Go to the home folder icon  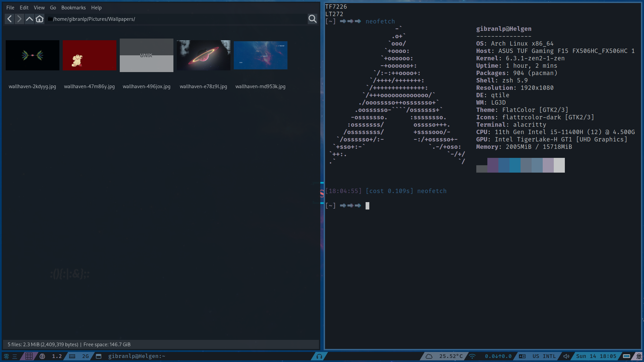(x=40, y=19)
